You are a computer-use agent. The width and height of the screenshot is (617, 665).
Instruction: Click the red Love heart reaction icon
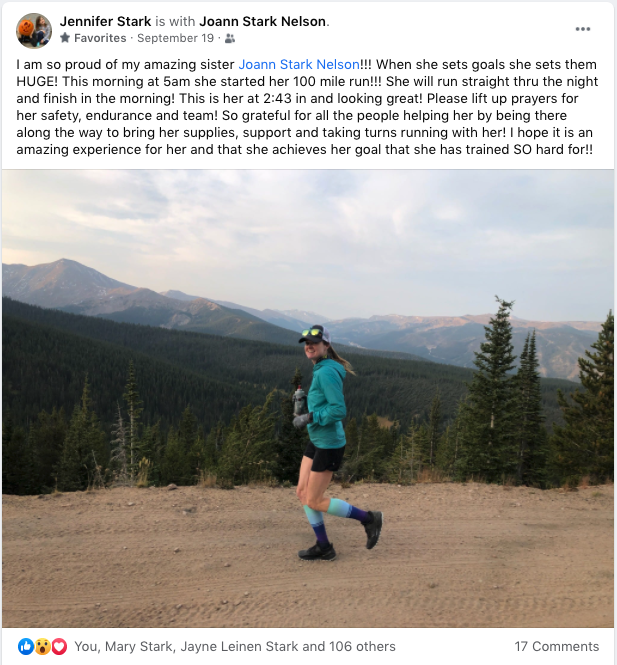(59, 646)
